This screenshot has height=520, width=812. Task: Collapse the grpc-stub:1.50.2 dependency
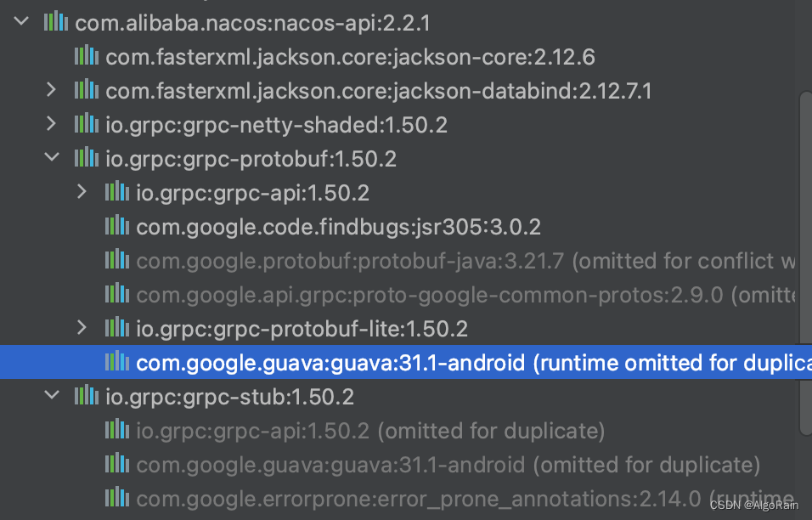click(x=50, y=396)
